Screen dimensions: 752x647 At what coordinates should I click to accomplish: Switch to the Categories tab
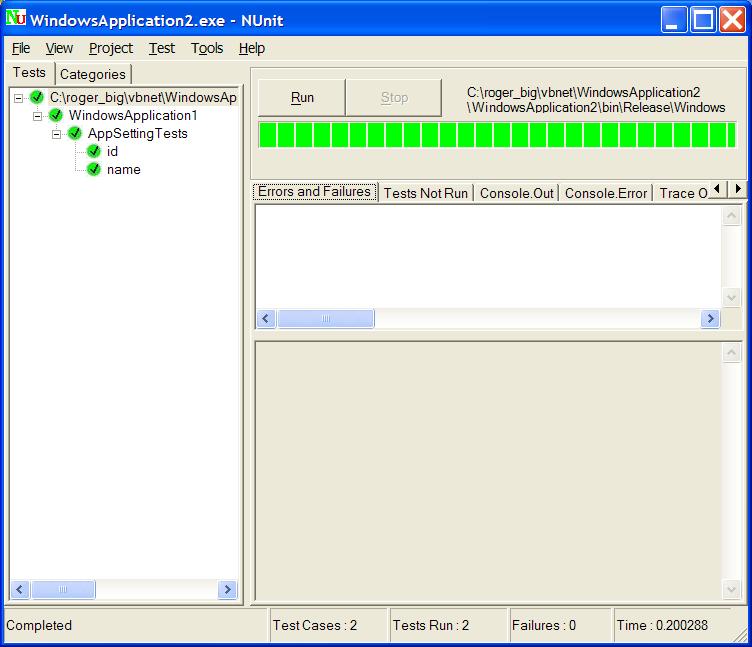[93, 74]
